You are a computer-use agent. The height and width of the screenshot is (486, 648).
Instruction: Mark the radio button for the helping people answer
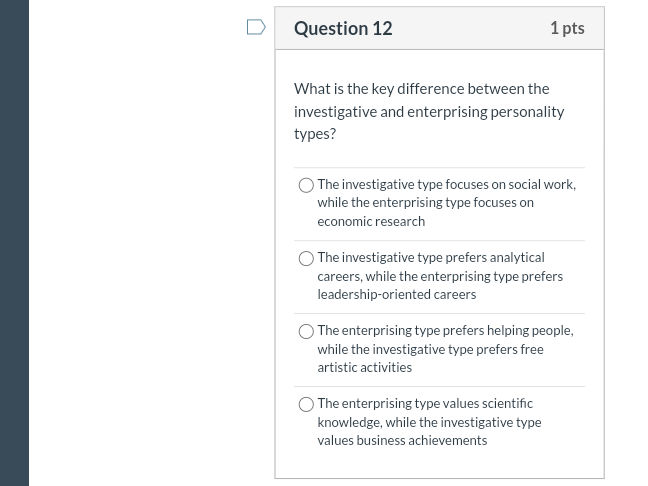coord(306,331)
